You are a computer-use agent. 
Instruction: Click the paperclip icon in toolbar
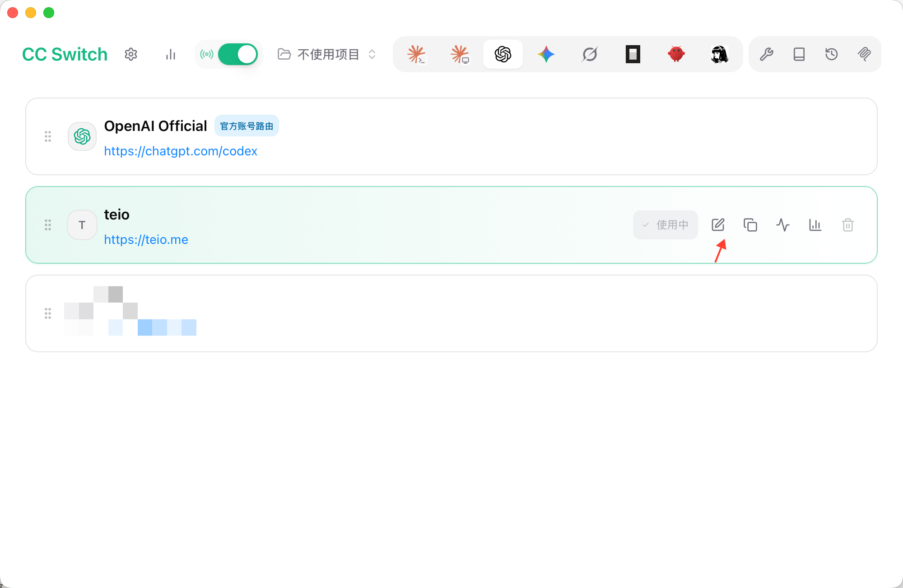click(864, 54)
